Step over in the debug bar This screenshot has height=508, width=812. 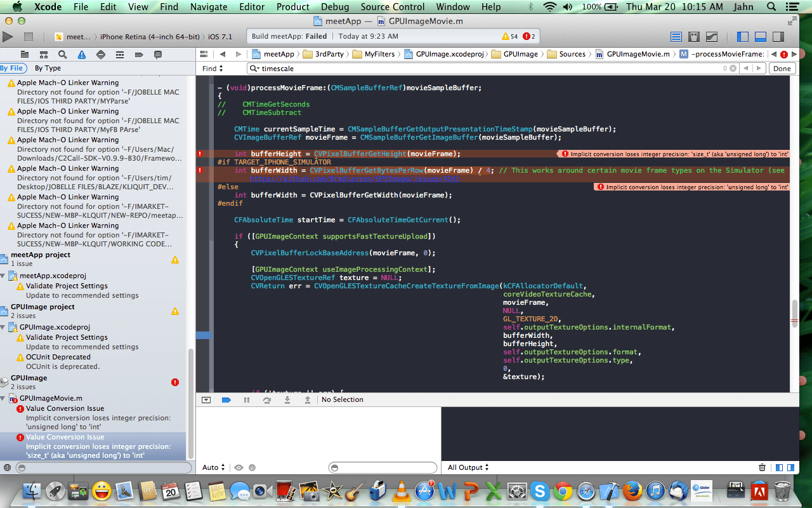coord(267,399)
